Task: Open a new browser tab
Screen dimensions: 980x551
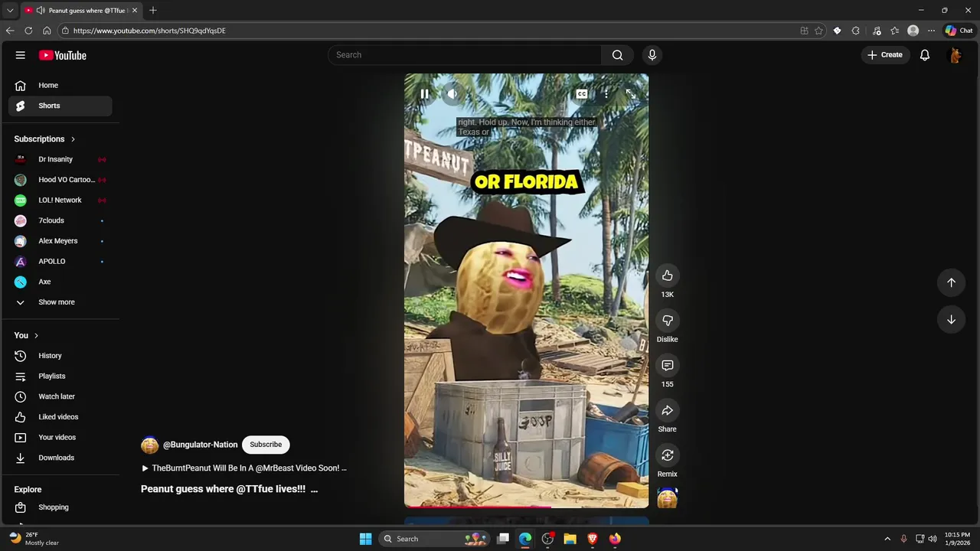Action: [153, 10]
